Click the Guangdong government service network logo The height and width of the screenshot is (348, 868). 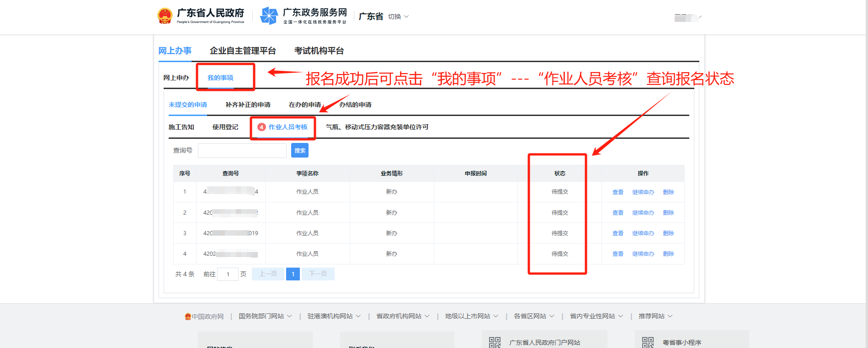click(269, 16)
